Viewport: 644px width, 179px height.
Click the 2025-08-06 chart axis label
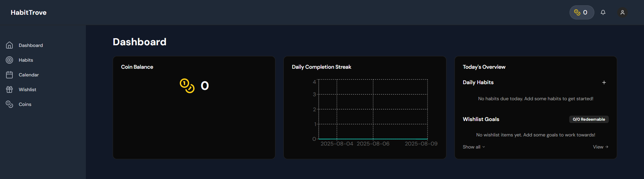373,144
